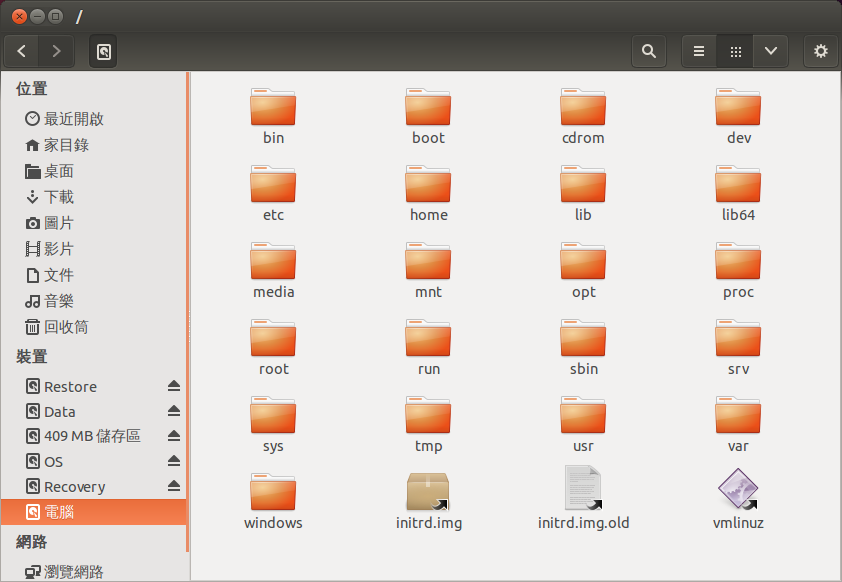Select 409 MB 儲存區 device
The width and height of the screenshot is (842, 582).
pyautogui.click(x=93, y=436)
